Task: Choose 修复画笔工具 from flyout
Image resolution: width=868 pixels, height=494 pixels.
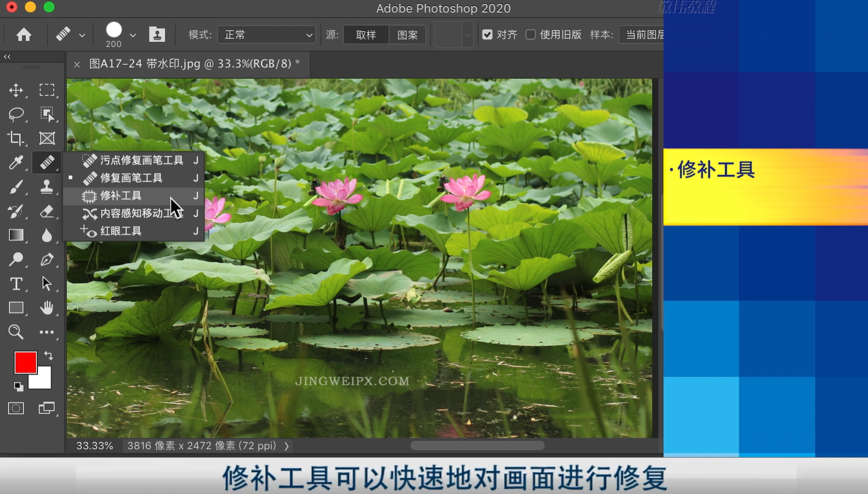Action: pyautogui.click(x=134, y=177)
